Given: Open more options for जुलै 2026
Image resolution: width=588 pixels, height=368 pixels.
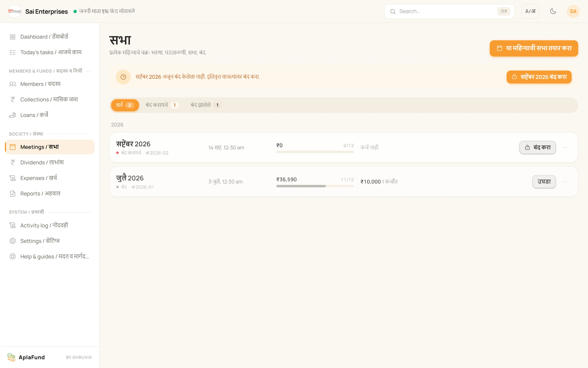Looking at the screenshot, I should coord(565,182).
